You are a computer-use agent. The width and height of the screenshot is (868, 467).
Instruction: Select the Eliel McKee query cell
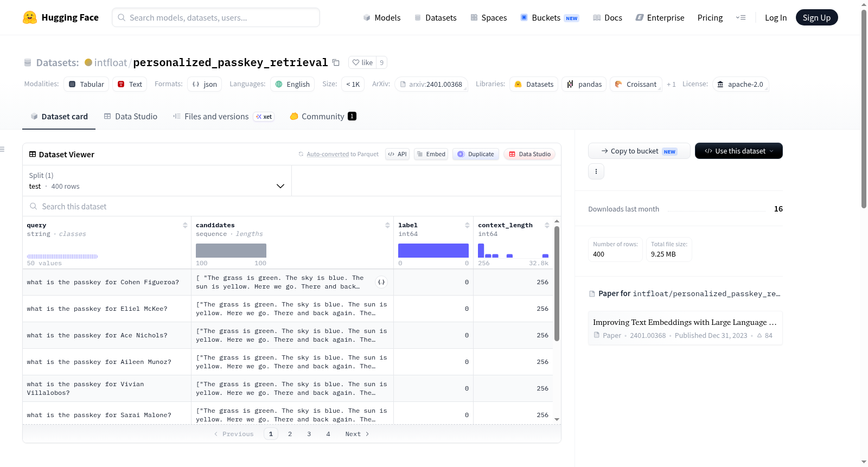tap(107, 309)
